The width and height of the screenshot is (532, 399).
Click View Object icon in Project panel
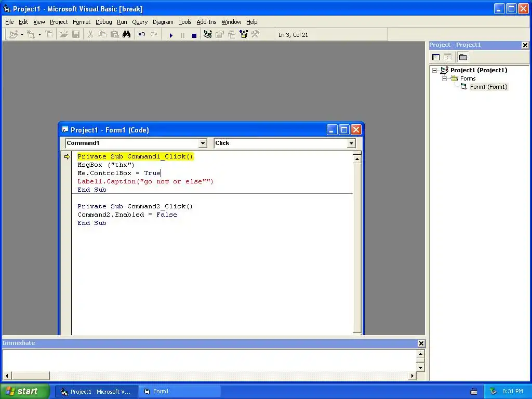click(447, 57)
